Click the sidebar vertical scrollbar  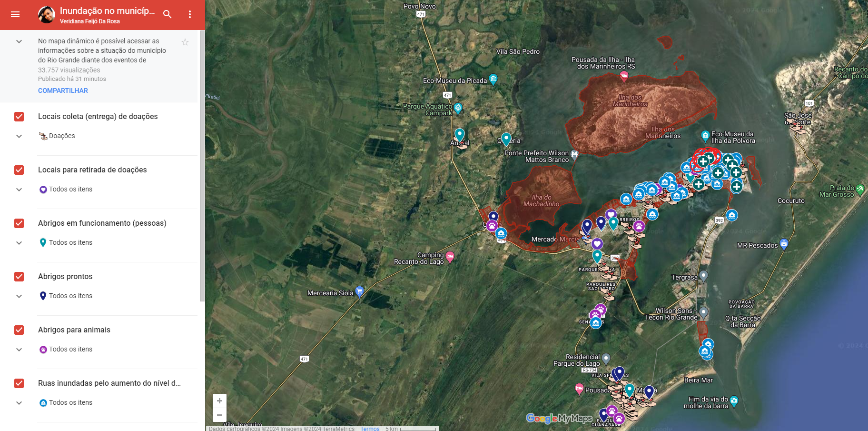pyautogui.click(x=202, y=167)
